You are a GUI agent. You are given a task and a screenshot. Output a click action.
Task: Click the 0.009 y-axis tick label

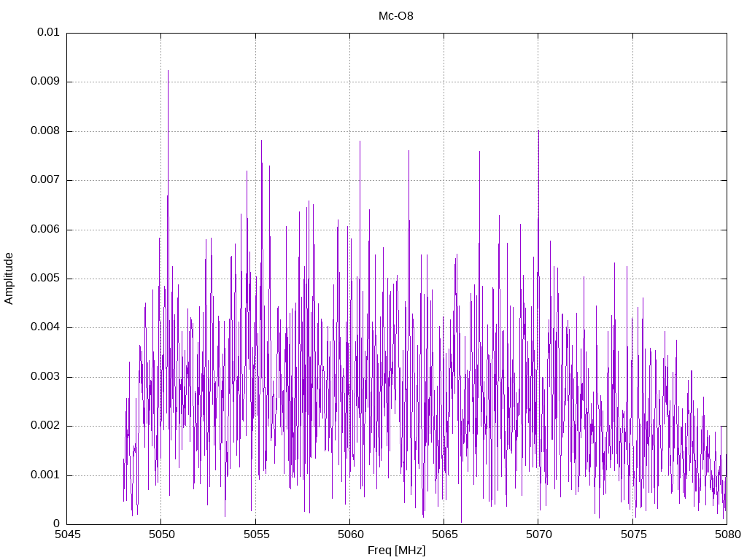tap(45, 81)
